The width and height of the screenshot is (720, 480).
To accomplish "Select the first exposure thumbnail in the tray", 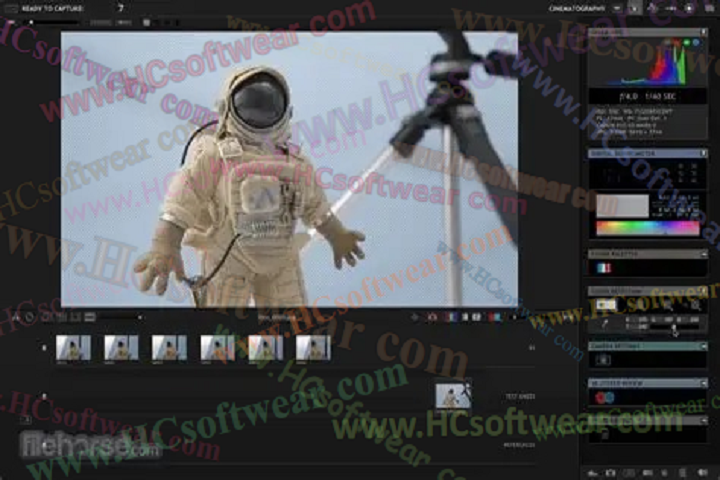I will pos(73,348).
